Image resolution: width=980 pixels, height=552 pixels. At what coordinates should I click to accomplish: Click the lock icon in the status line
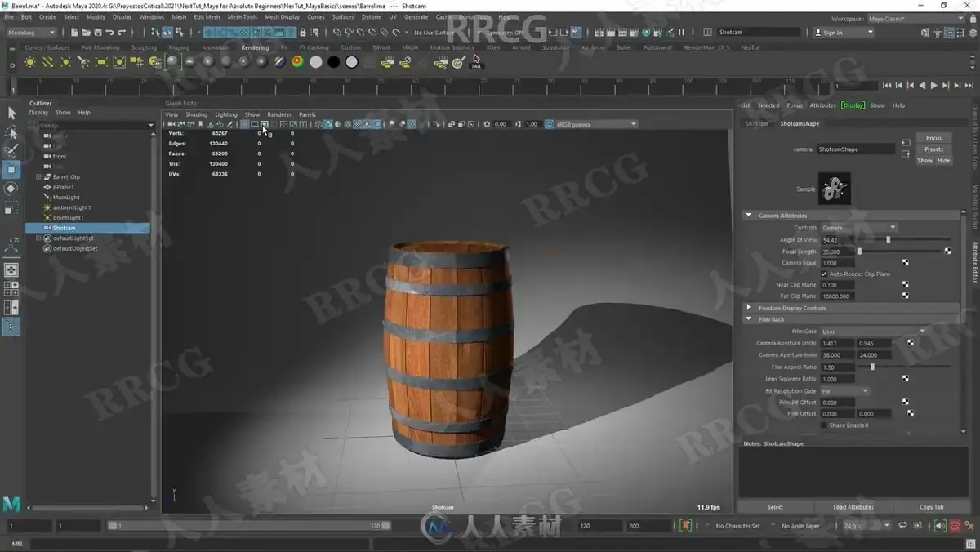pos(303,33)
